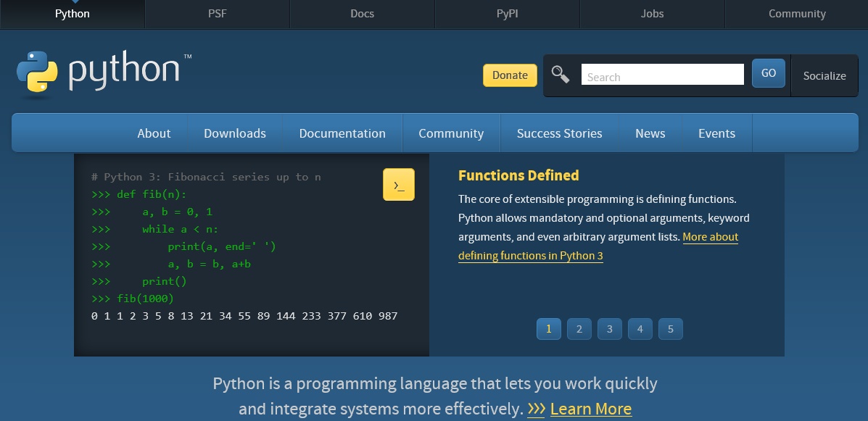
Task: Open the Success Stories navigation menu
Action: pyautogui.click(x=560, y=133)
